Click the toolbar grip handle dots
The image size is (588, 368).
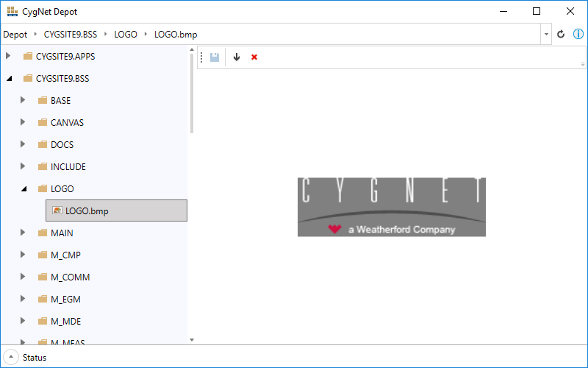click(x=201, y=57)
